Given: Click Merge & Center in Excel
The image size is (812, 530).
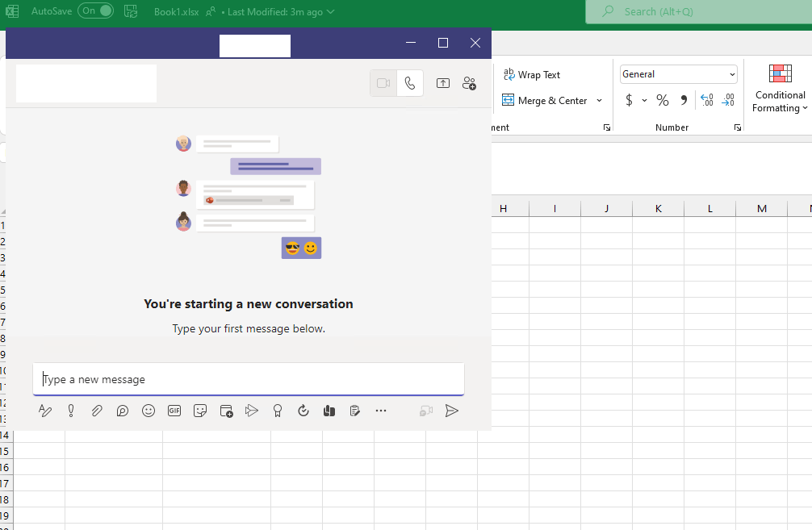Looking at the screenshot, I should click(545, 100).
